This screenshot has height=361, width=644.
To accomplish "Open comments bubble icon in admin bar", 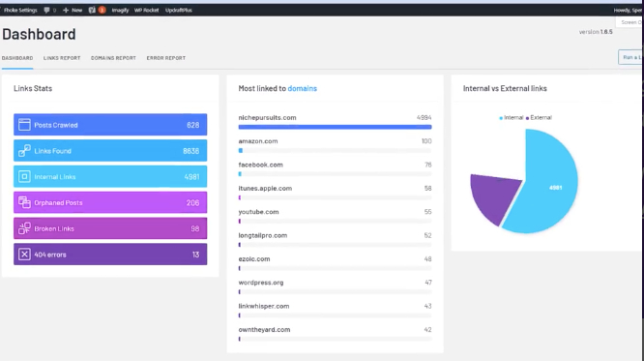I will point(46,10).
